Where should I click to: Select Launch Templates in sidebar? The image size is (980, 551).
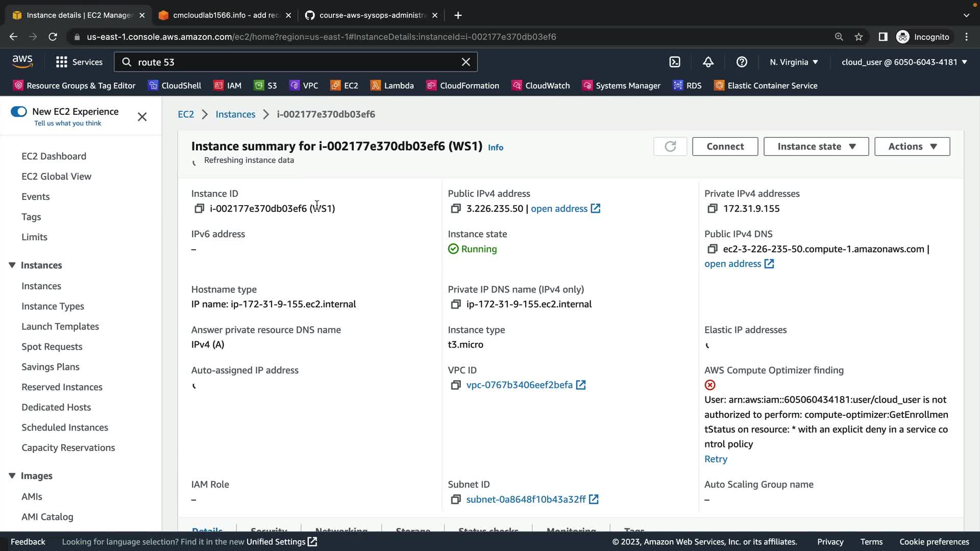(60, 327)
